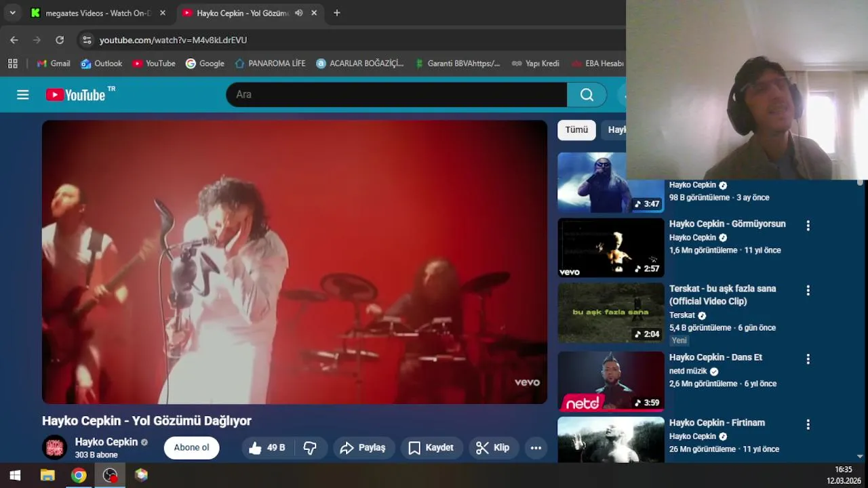This screenshot has width=868, height=488.
Task: Open PANAROMA LİFE bookmark
Action: 270,63
